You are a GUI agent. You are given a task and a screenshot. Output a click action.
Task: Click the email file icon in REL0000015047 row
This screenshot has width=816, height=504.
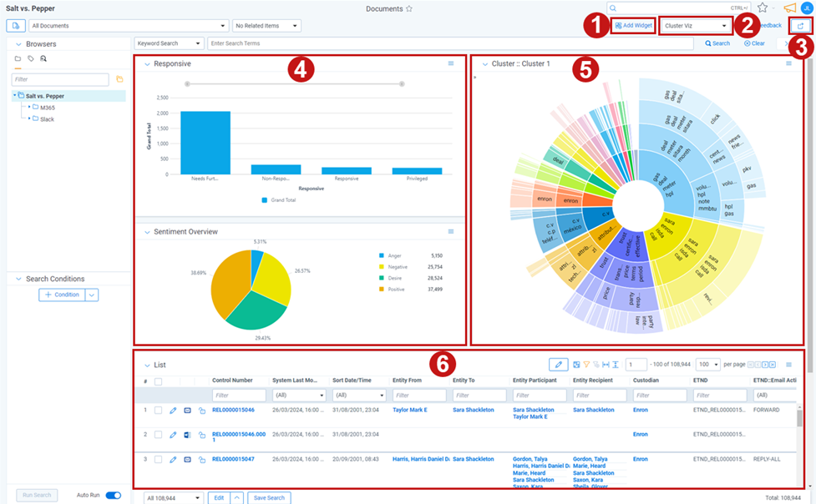pos(187,460)
